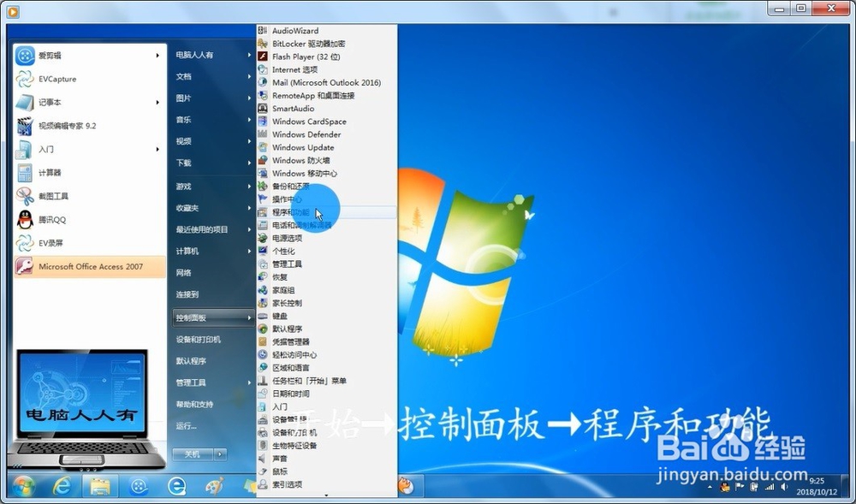The width and height of the screenshot is (856, 504).
Task: Expand the 电脑人人有 submenu arrow
Action: [x=249, y=55]
